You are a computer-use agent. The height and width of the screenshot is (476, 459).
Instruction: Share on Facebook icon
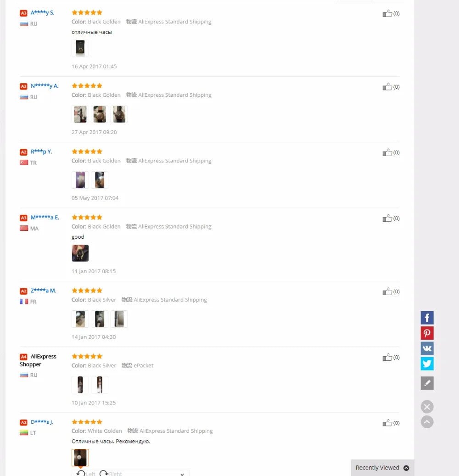point(427,318)
